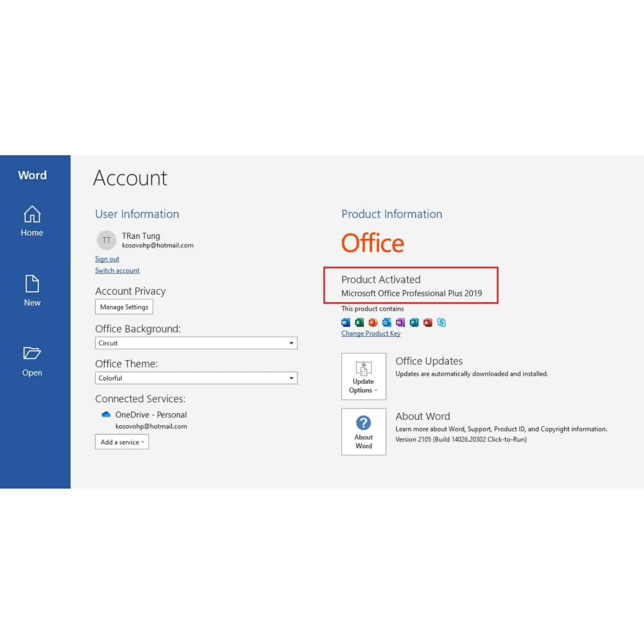Click Microsoft Office Professional Plus 2019 text
Screen dimensions: 644x644
click(x=412, y=293)
